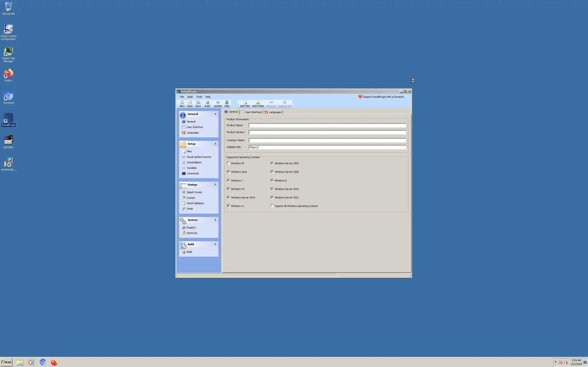Collapse the System sidebar group
This screenshot has height=367, width=588.
point(215,220)
